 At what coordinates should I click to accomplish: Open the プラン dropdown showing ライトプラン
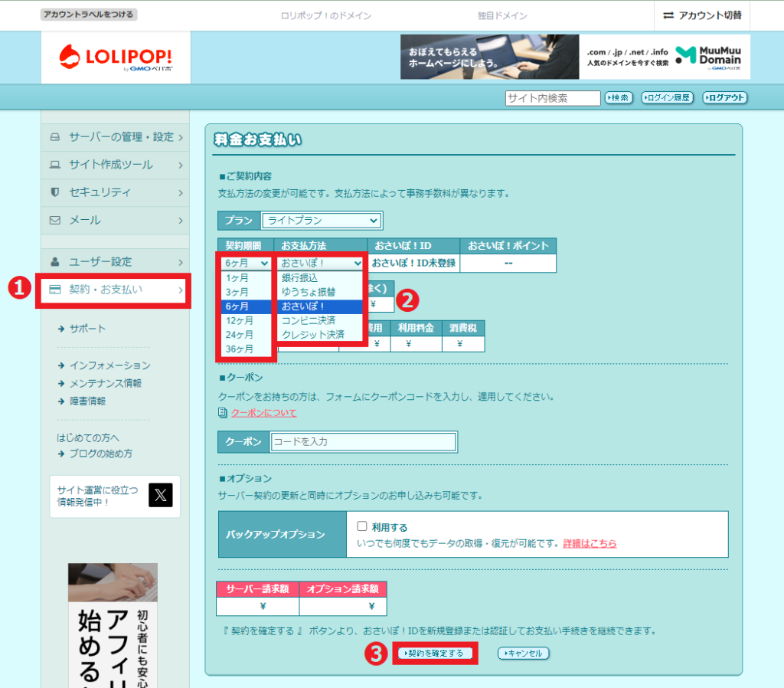[321, 221]
